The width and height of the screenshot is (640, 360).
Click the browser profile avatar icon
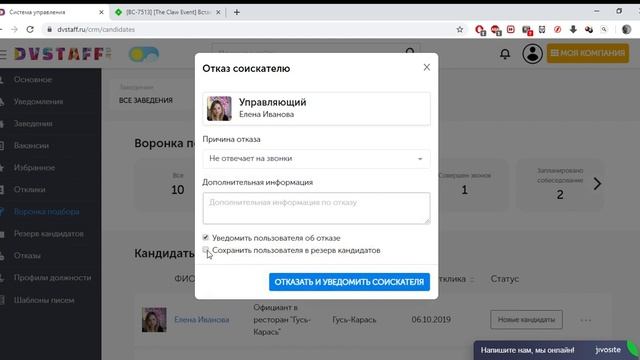[627, 29]
